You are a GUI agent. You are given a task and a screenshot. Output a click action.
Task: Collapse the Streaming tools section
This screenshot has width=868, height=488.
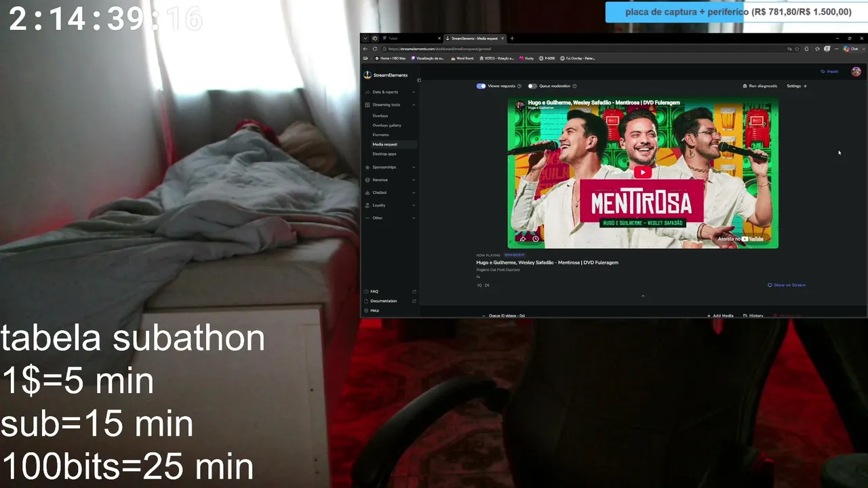coord(390,105)
